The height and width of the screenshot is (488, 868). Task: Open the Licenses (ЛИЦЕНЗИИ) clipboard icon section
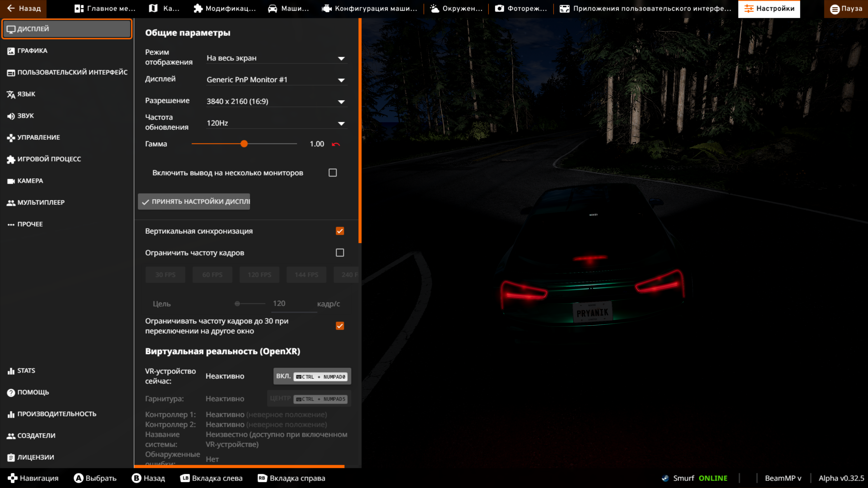tap(11, 458)
